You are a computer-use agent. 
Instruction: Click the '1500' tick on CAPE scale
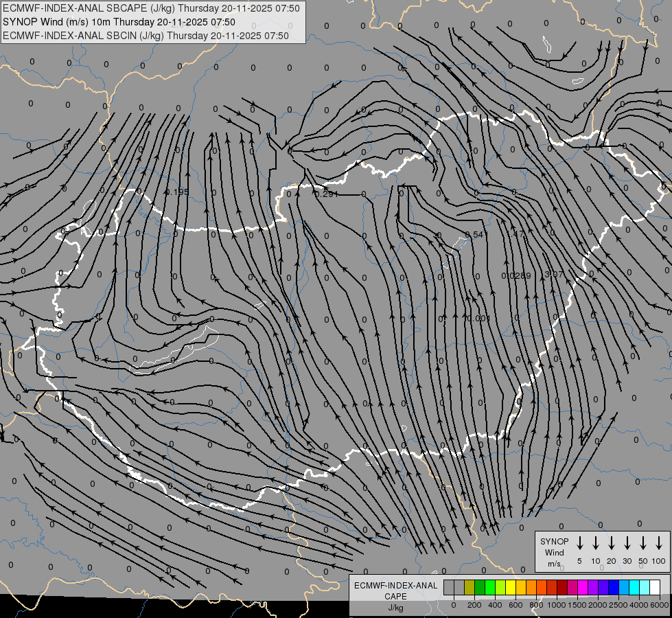[577, 605]
